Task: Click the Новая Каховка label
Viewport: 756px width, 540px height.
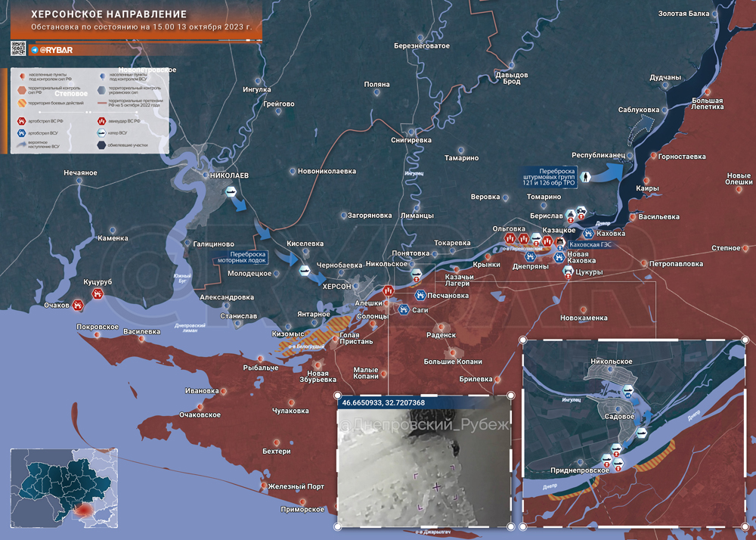Action: pyautogui.click(x=581, y=257)
